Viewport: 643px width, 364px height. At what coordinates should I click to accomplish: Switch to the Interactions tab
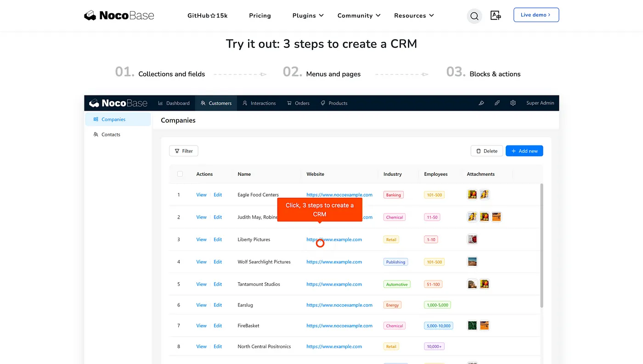pos(259,103)
